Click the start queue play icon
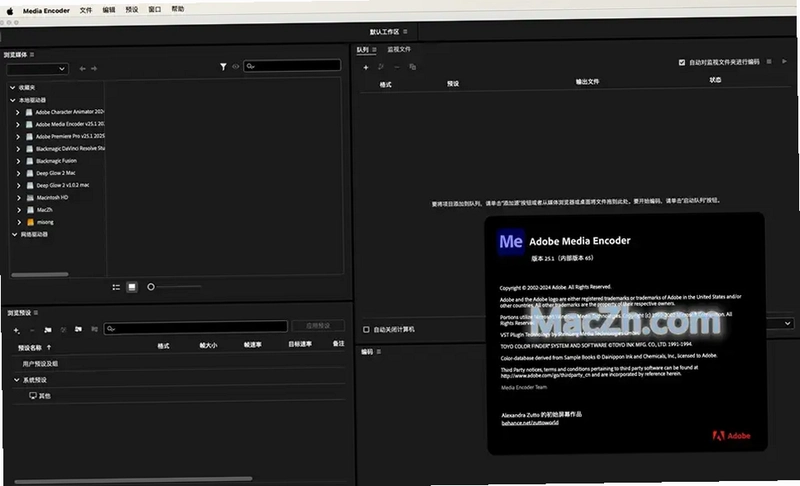 point(784,61)
